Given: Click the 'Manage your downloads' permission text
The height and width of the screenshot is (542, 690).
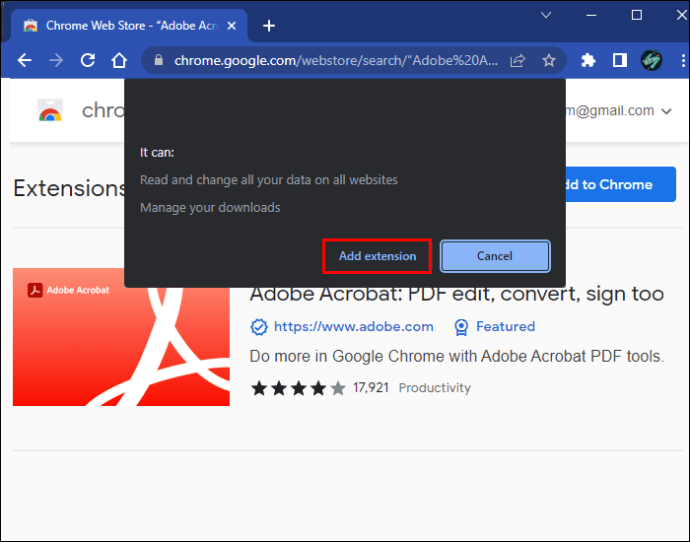Looking at the screenshot, I should [210, 207].
